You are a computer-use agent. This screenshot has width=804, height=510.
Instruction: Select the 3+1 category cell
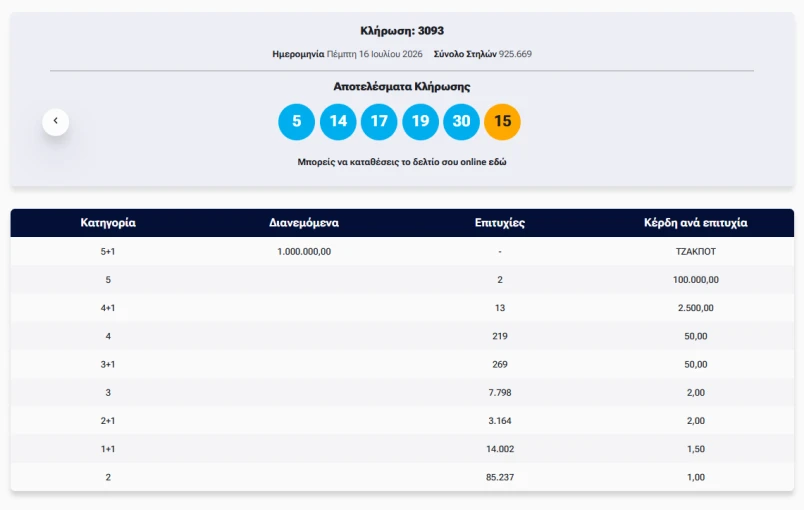(x=108, y=364)
